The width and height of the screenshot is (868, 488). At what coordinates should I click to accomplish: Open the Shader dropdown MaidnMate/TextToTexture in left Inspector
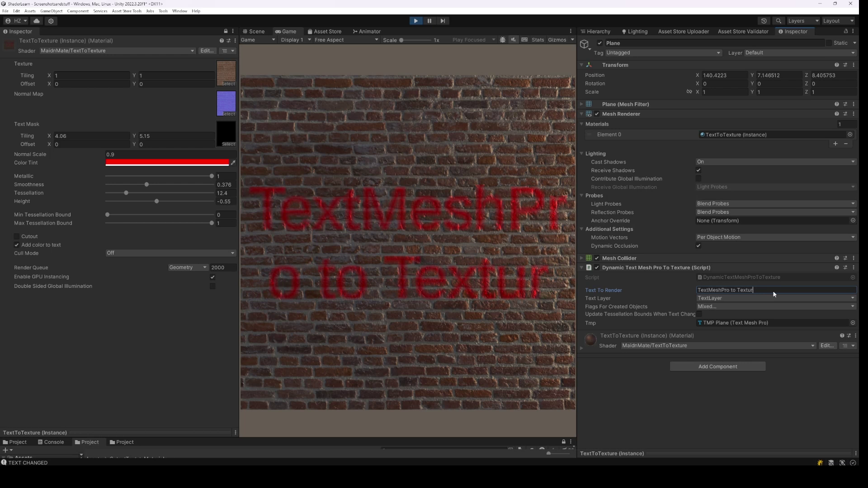(x=118, y=51)
